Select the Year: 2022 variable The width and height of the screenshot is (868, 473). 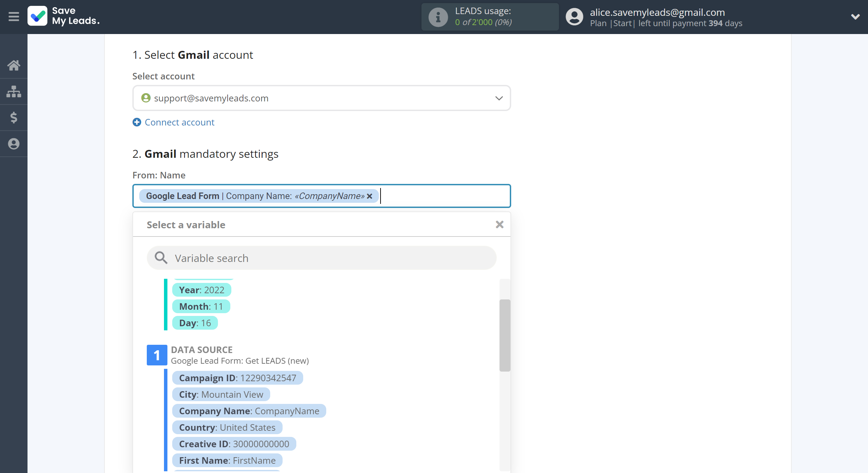click(x=202, y=290)
